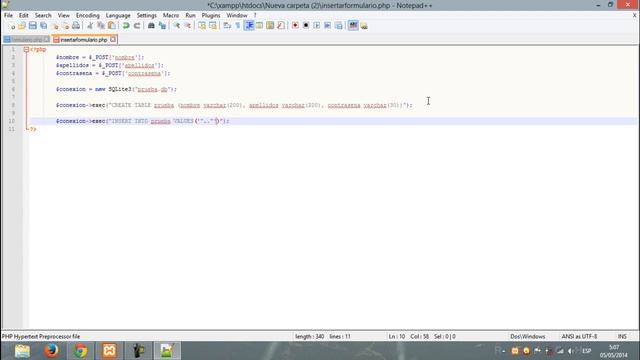Click the 'length : 340' status bar text
This screenshot has width=640, height=360.
click(309, 337)
